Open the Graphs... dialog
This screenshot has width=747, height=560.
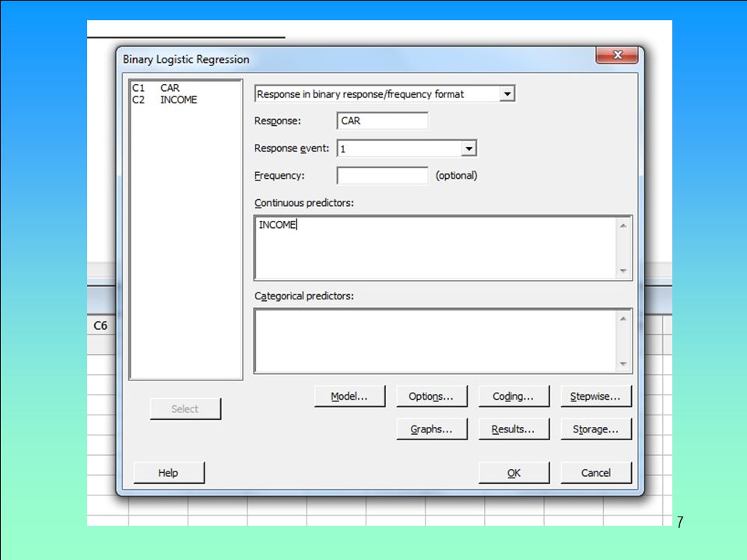pos(431,429)
